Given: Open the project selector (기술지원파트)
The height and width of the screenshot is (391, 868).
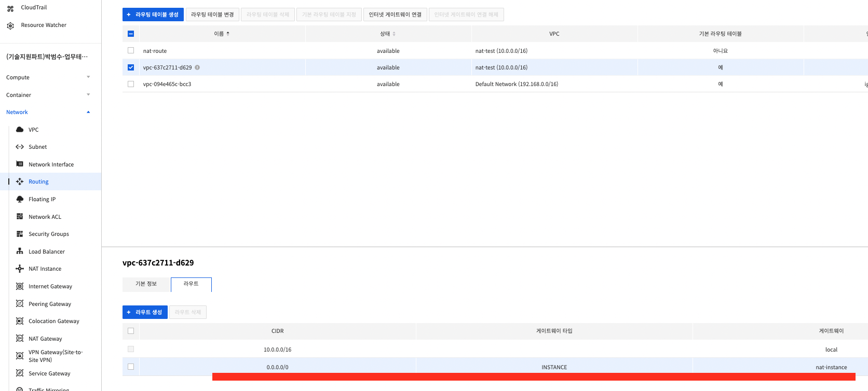Looking at the screenshot, I should coord(47,57).
